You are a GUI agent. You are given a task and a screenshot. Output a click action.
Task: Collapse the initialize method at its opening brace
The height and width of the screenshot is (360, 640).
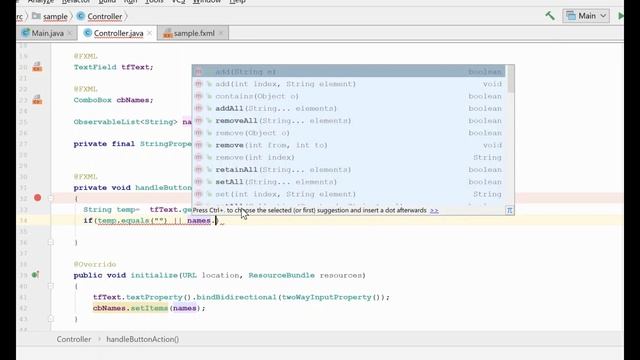51,286
